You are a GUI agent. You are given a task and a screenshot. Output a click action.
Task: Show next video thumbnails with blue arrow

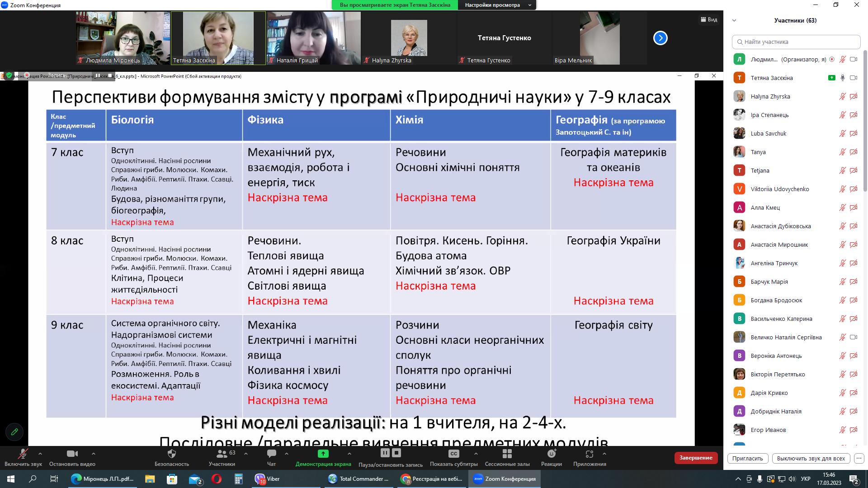[660, 38]
